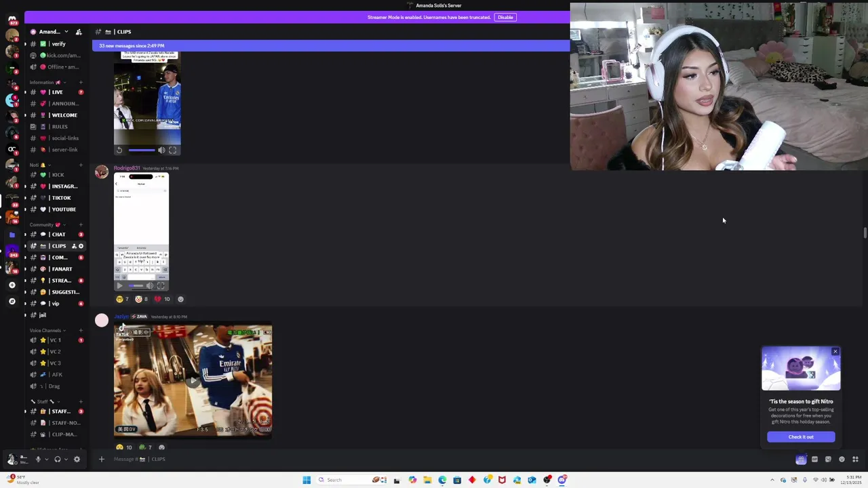Open the vip channel
Viewport: 868px width, 488px height.
click(x=56, y=304)
